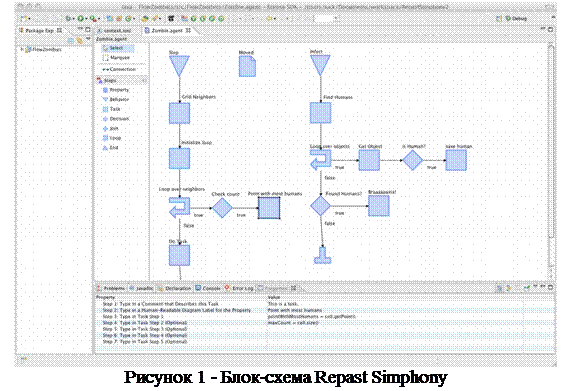Select the Property step in palette
Viewport: 573px width, 391px height.
coord(116,90)
